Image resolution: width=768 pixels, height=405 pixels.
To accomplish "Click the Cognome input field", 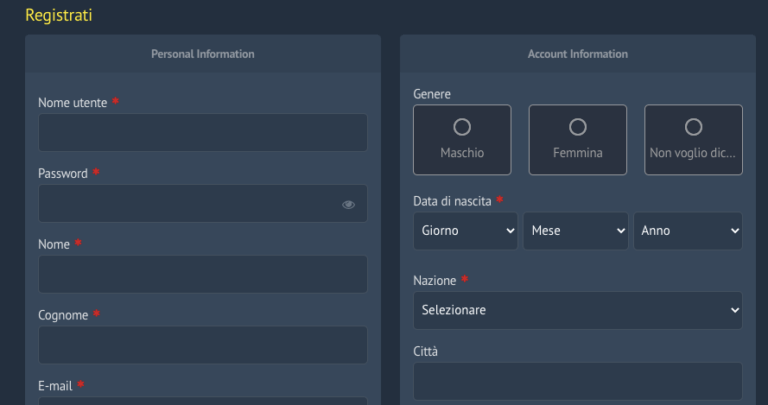I will click(x=203, y=345).
